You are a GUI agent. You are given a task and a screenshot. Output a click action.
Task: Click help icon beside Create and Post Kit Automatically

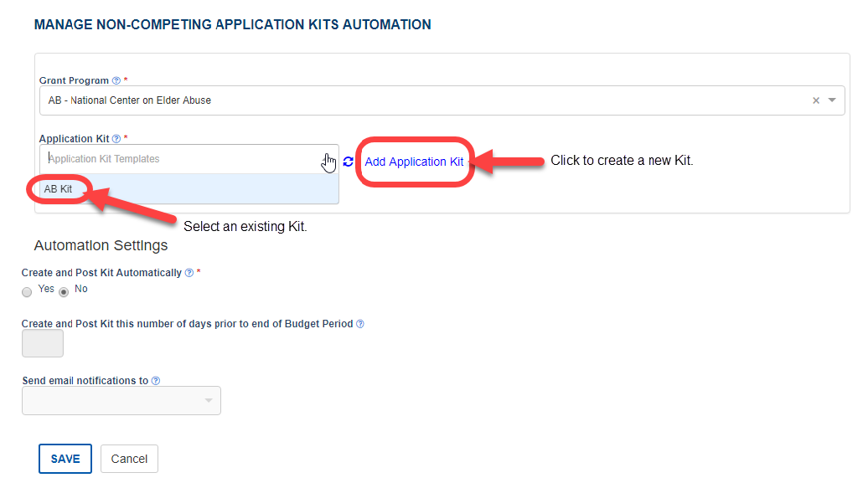click(x=189, y=273)
